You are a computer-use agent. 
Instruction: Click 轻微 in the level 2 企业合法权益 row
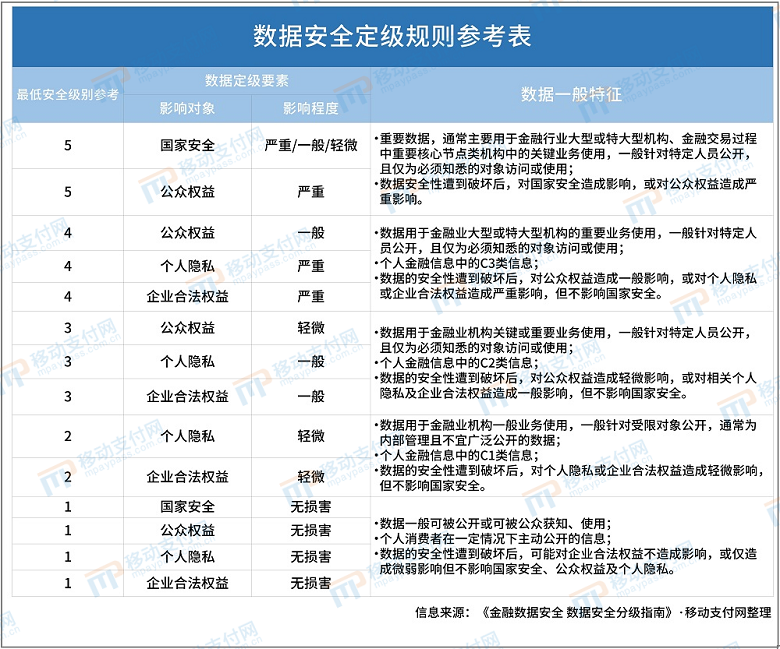tap(311, 477)
